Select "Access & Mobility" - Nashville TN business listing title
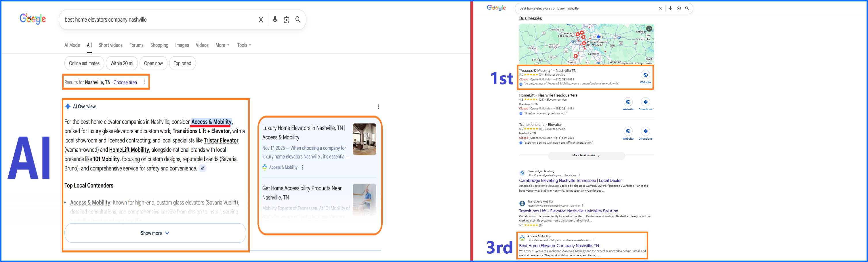The height and width of the screenshot is (262, 868). [547, 71]
